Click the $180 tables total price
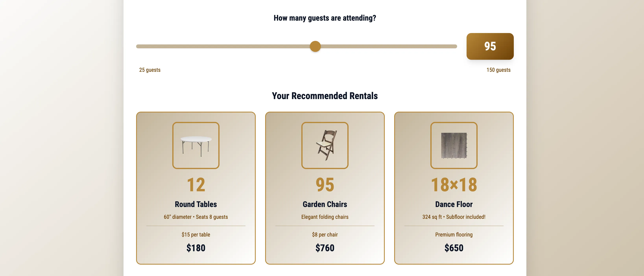This screenshot has height=276, width=644. (x=196, y=248)
